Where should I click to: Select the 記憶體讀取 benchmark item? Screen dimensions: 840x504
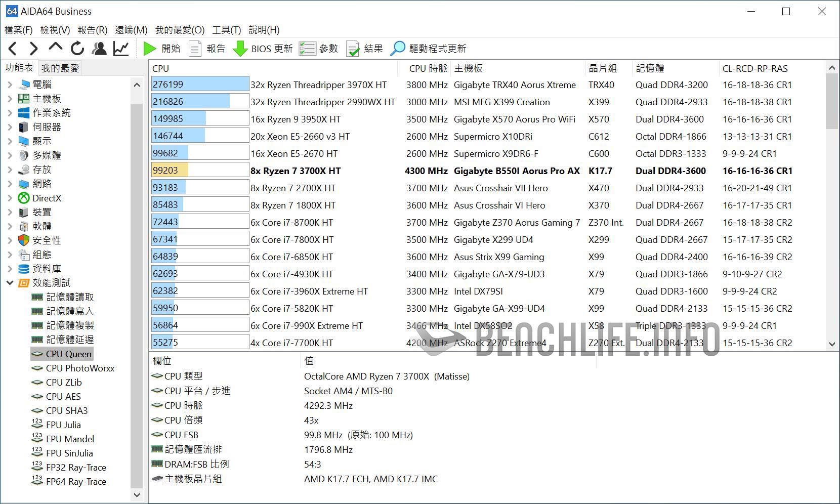pos(70,297)
